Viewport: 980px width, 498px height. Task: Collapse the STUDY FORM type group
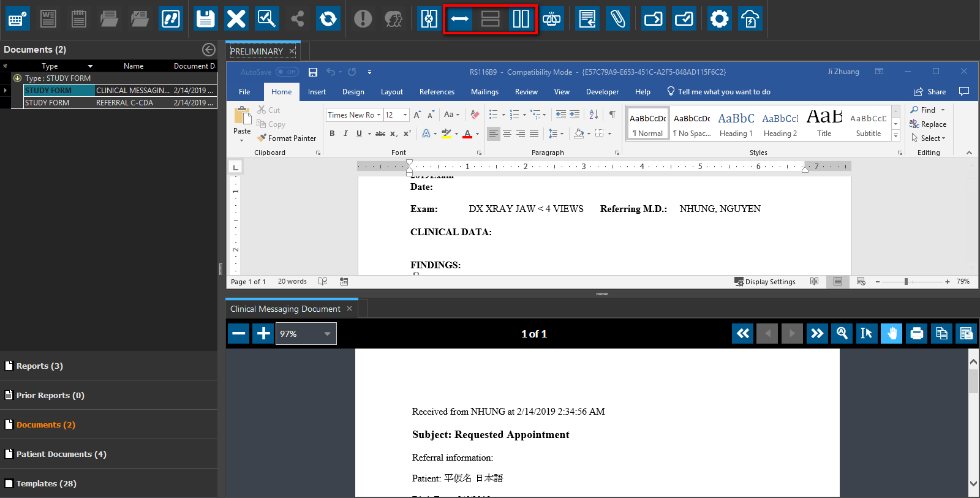coord(18,78)
